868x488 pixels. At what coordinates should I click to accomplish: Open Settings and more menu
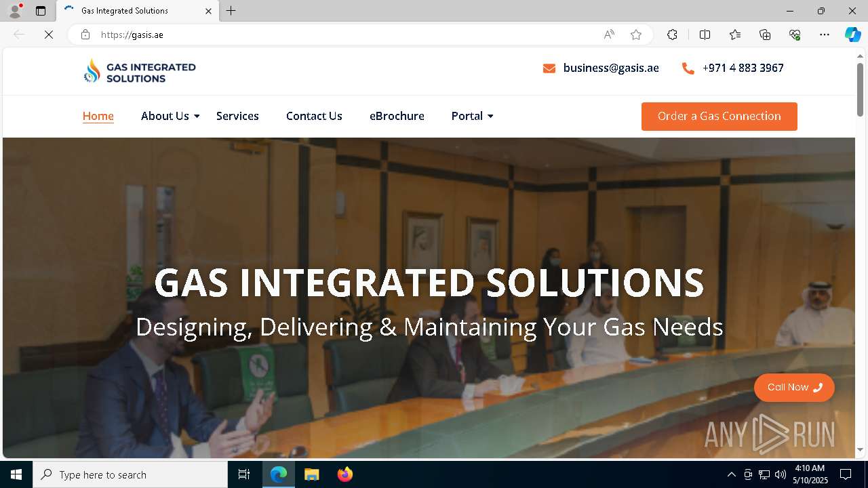[825, 35]
